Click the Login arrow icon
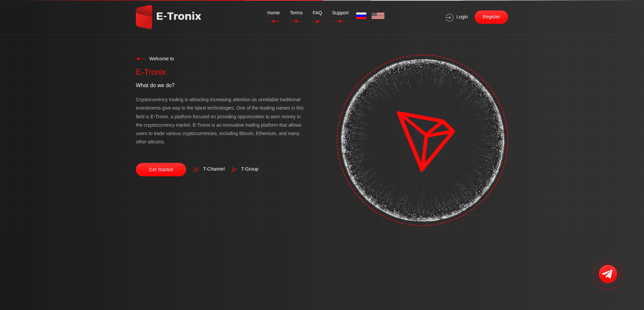This screenshot has height=310, width=644. tap(449, 17)
